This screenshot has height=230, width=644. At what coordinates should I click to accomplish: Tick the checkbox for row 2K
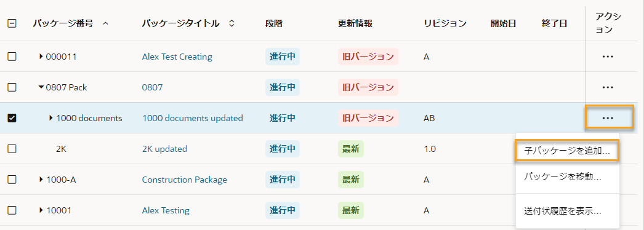pyautogui.click(x=12, y=149)
